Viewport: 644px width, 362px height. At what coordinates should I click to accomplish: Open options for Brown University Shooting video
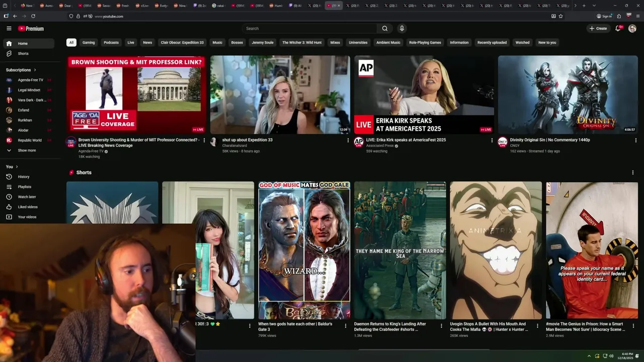click(204, 140)
